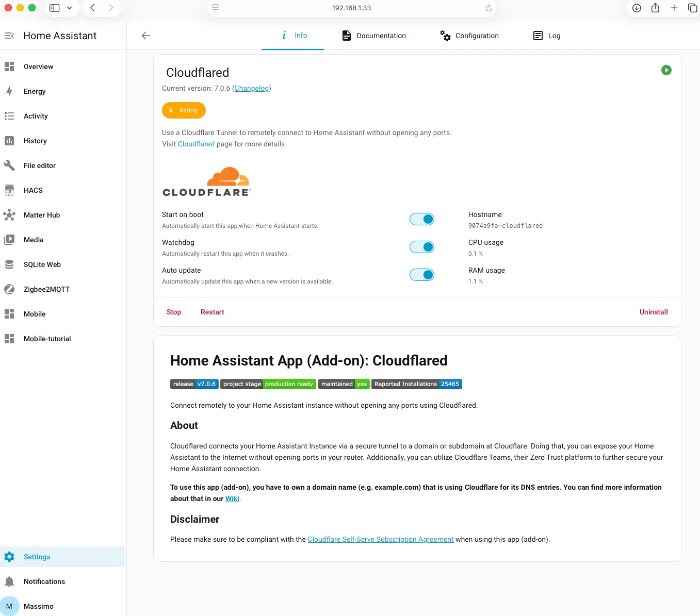Click the Cloudflared card title
Image resolution: width=700 pixels, height=616 pixels.
click(x=198, y=73)
